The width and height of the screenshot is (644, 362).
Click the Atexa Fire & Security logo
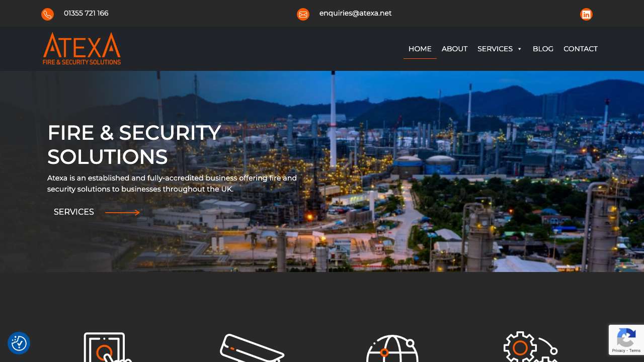(82, 49)
